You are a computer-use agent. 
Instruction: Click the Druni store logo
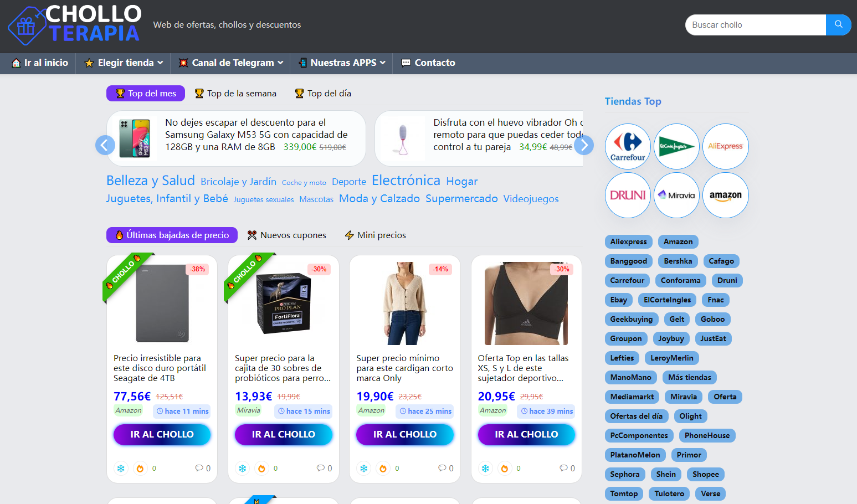coord(628,195)
